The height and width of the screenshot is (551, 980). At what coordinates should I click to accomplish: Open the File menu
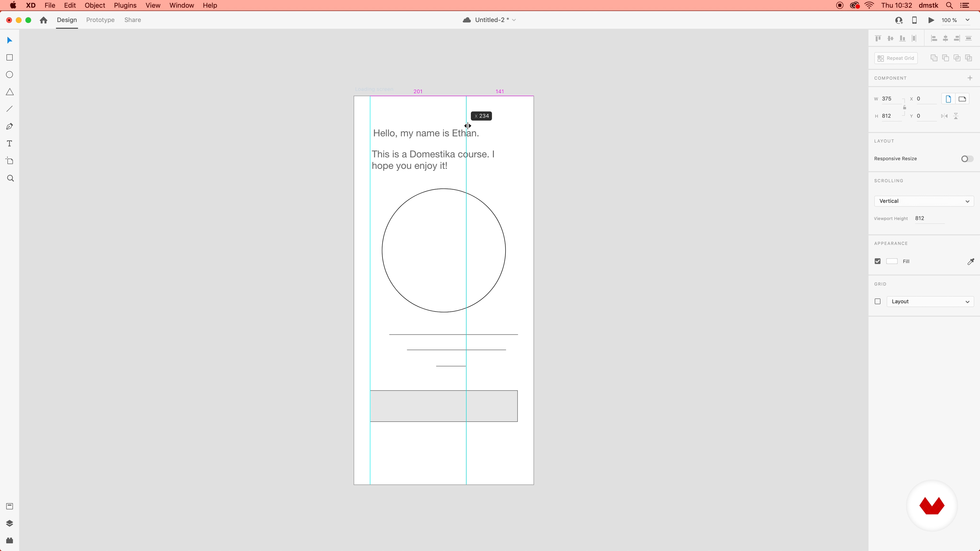tap(50, 5)
